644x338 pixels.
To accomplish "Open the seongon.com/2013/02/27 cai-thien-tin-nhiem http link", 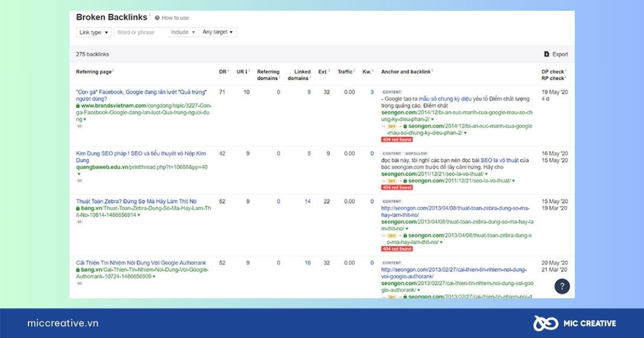I will [x=454, y=273].
